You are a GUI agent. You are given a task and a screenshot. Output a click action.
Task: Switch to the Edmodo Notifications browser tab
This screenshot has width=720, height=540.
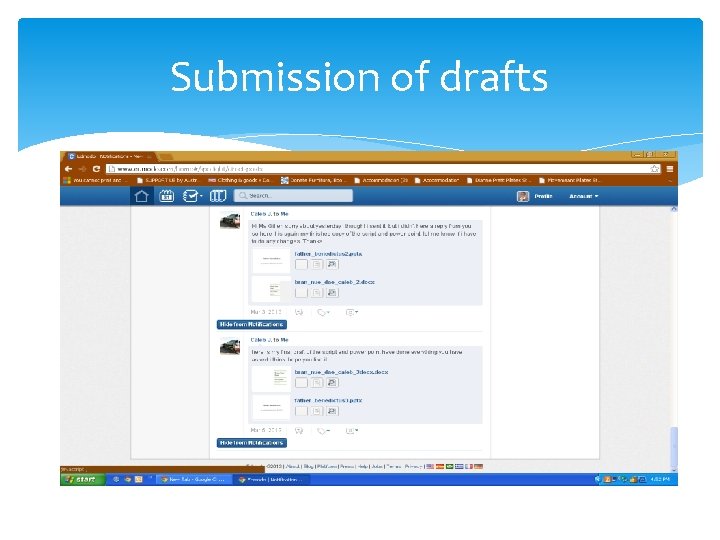(x=108, y=157)
